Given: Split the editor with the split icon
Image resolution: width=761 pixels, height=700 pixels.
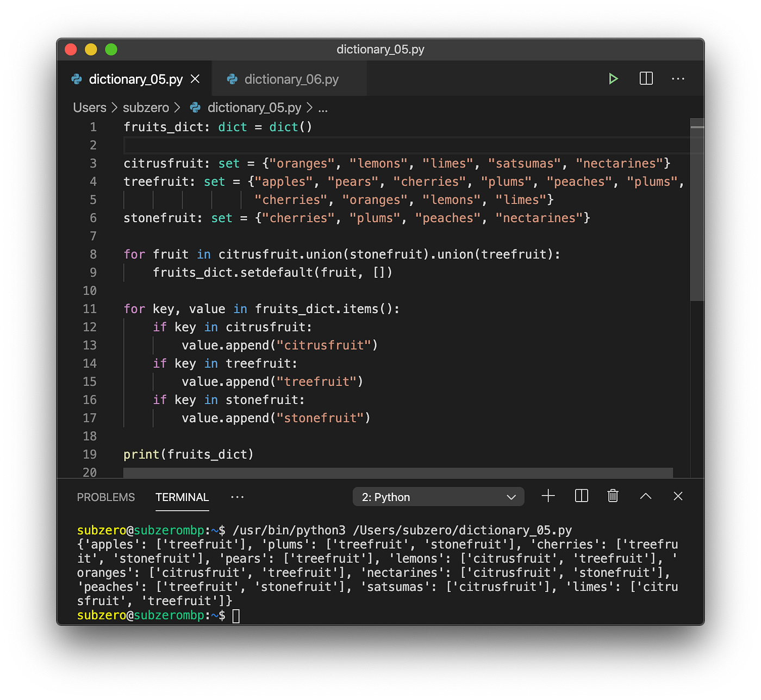Looking at the screenshot, I should click(x=646, y=79).
